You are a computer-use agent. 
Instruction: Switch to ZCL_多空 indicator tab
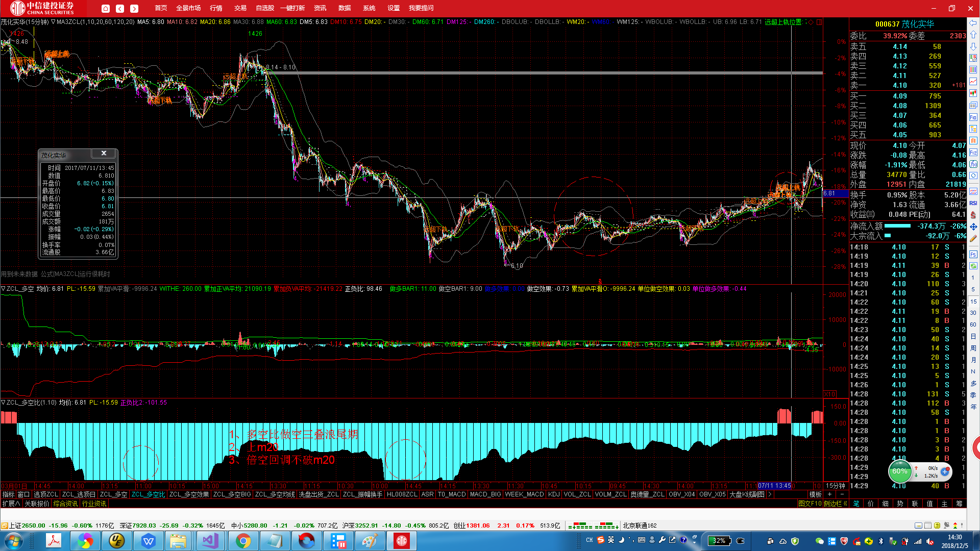click(113, 494)
